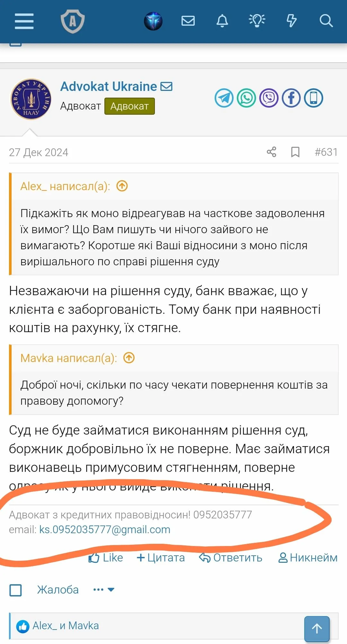
Task: Open the lightning bolt what's new icon
Action: point(291,21)
